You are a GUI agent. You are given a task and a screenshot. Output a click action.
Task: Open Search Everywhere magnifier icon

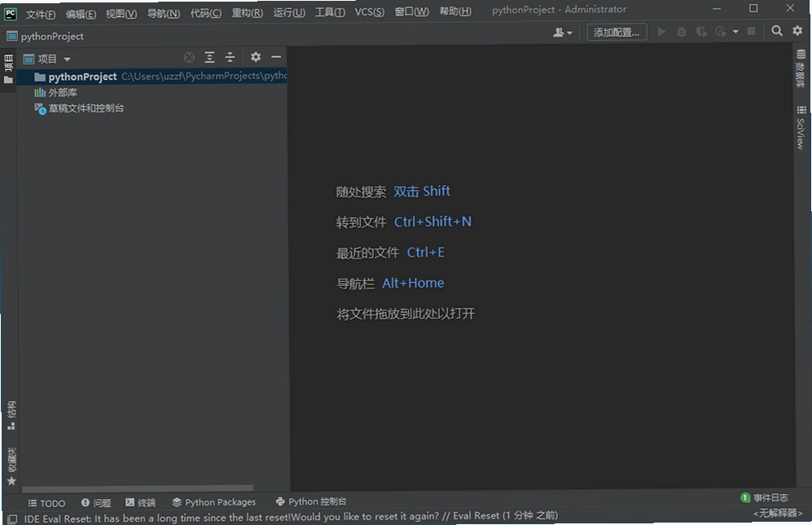coord(777,31)
